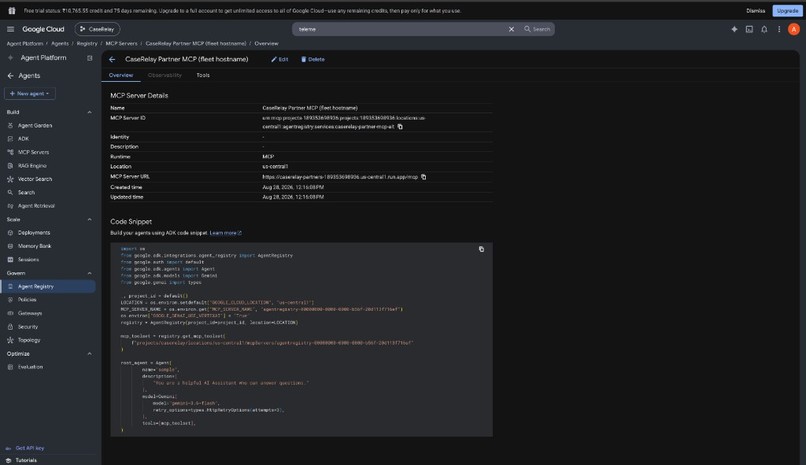Open the CaseRelay project picker
This screenshot has height=465, width=806.
97,29
